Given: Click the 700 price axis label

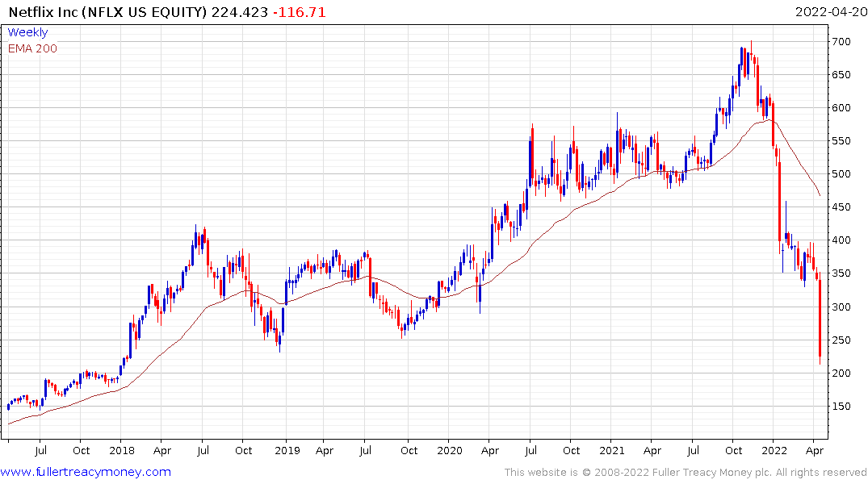Looking at the screenshot, I should point(841,41).
